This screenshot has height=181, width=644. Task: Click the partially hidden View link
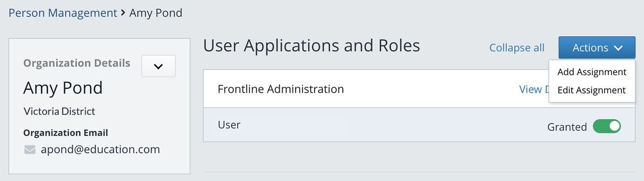click(532, 89)
